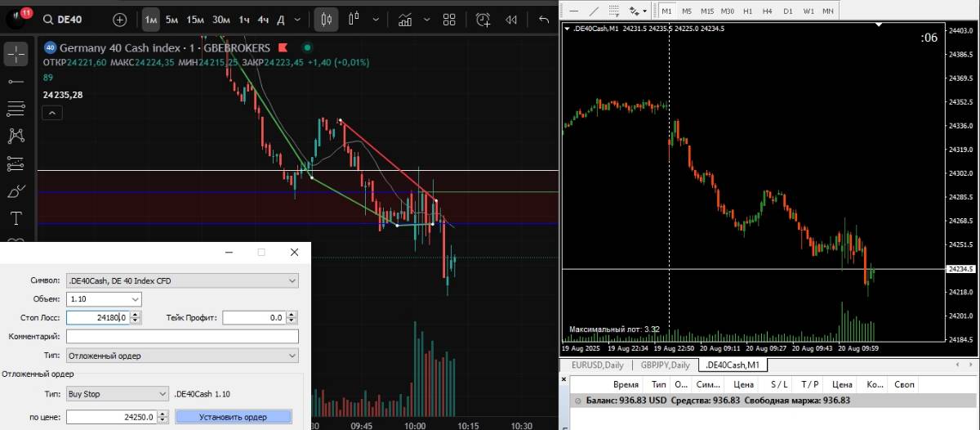Switch TradingView chart to 5m timeframe
This screenshot has width=980, height=430.
point(171,20)
